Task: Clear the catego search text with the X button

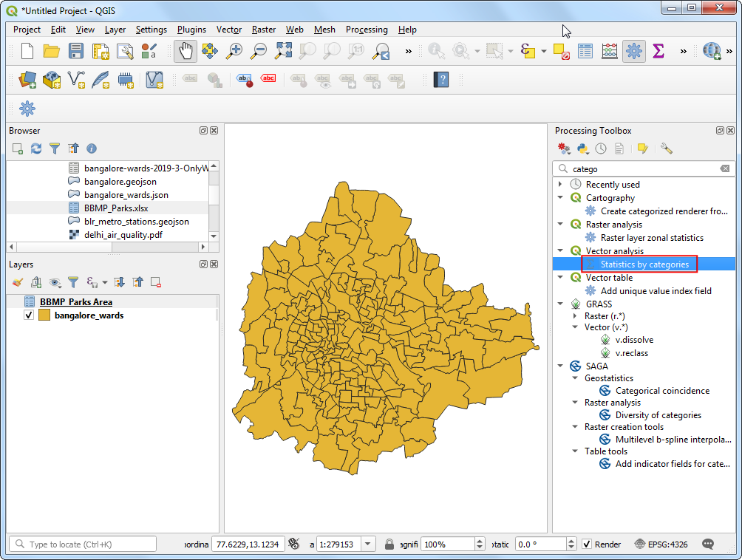Action: (x=725, y=168)
